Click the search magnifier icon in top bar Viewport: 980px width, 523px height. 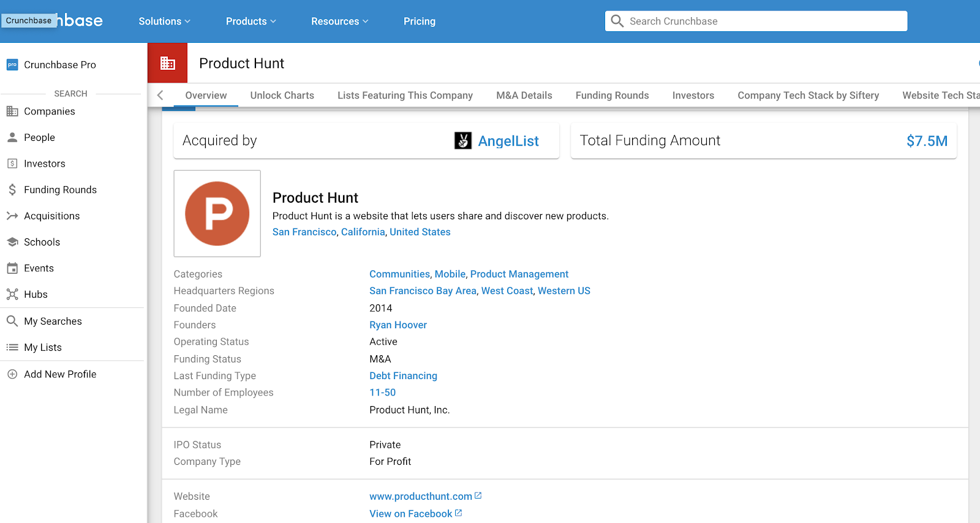(617, 21)
